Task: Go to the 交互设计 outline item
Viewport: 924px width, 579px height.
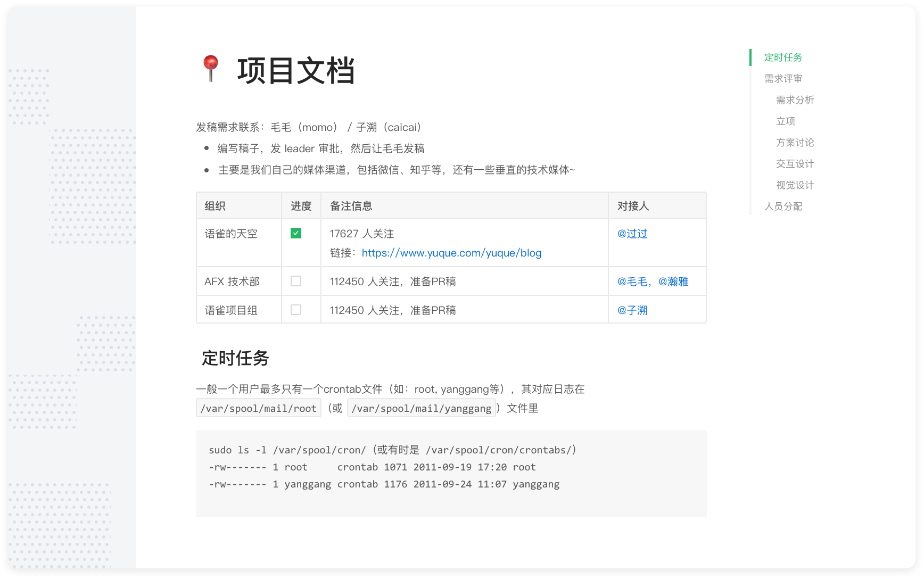Action: click(x=795, y=164)
